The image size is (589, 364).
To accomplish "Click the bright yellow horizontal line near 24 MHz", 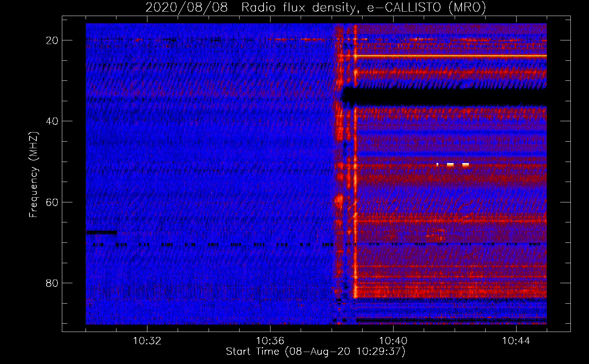I will pos(451,56).
